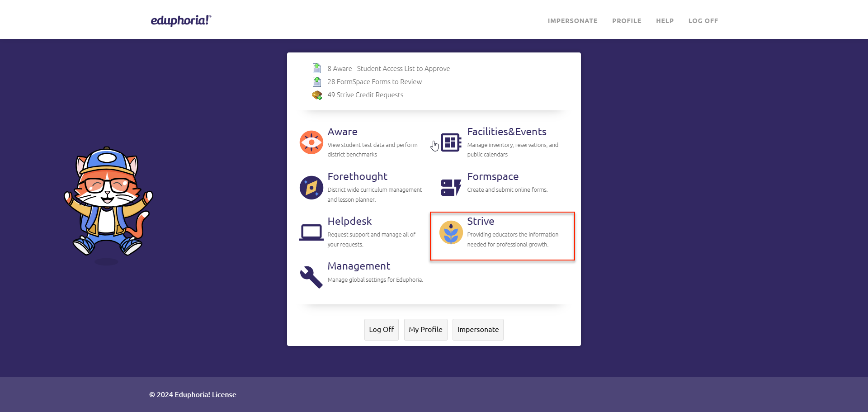Click the Student Access List notification icon
Viewport: 868px width, 412px height.
point(317,68)
